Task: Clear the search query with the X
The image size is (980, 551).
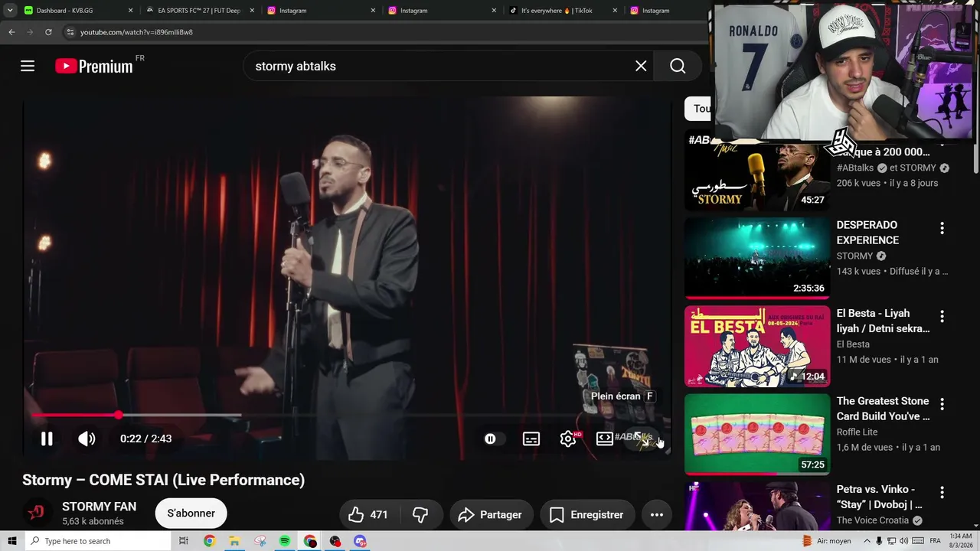Action: pyautogui.click(x=641, y=66)
